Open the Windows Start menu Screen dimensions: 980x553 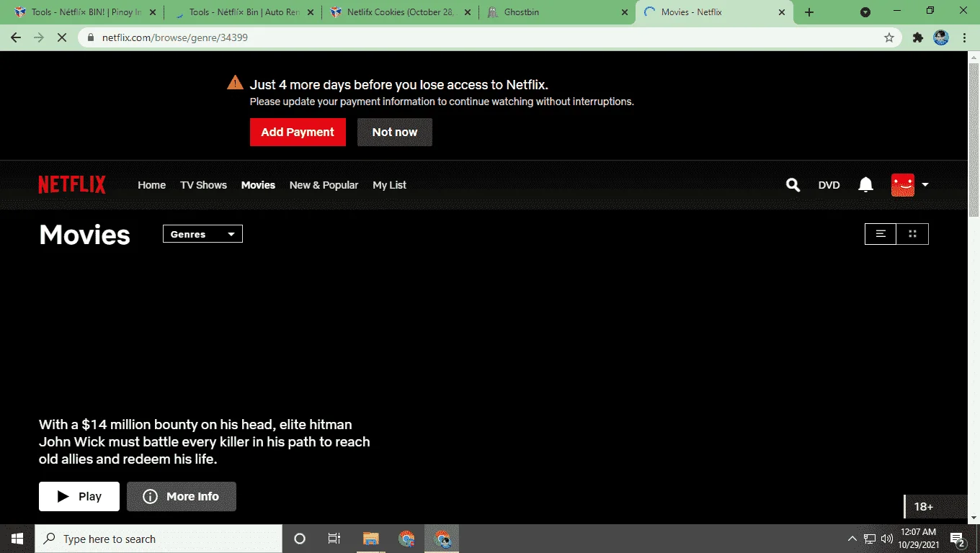[x=17, y=539]
